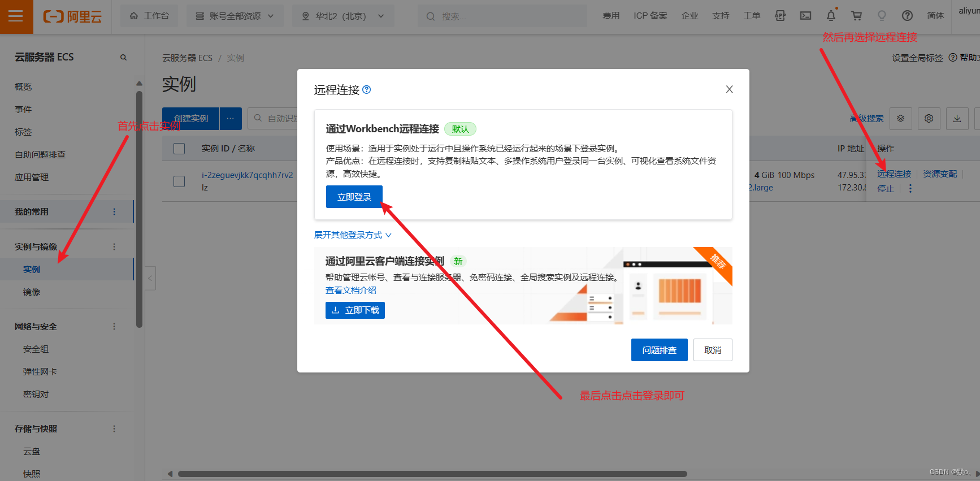Select 标签 in sidebar
The image size is (980, 481).
[23, 132]
